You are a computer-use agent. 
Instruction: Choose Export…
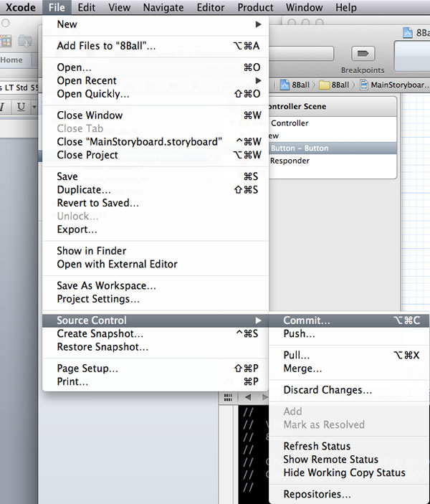tap(156, 229)
